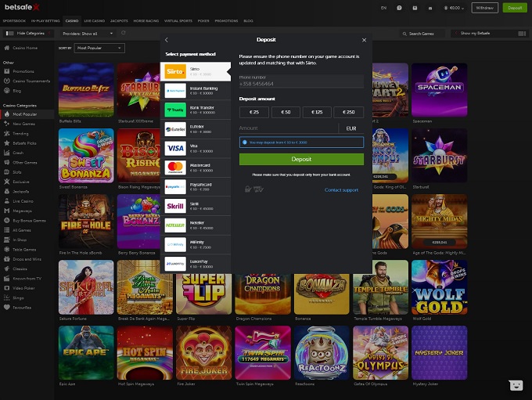Viewport: 532px width, 400px height.
Task: Switch to the Live Casino tab
Action: (x=94, y=21)
